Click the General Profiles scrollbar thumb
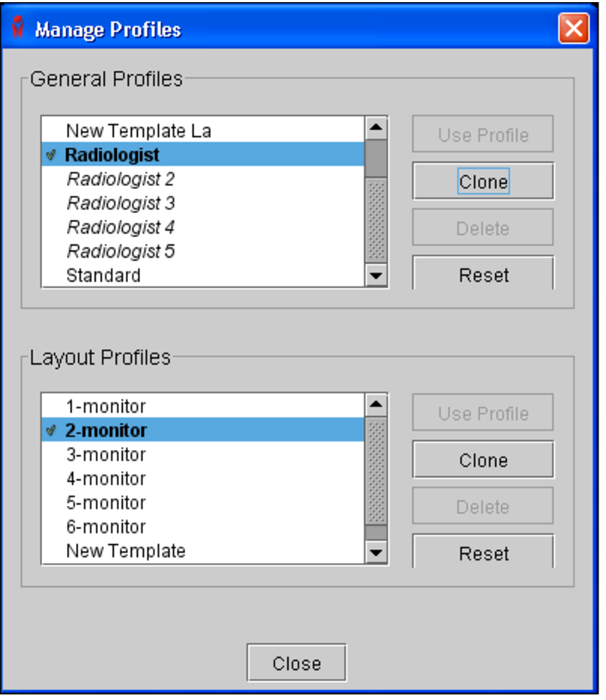Screen dimensions: 606x700 coord(375,158)
